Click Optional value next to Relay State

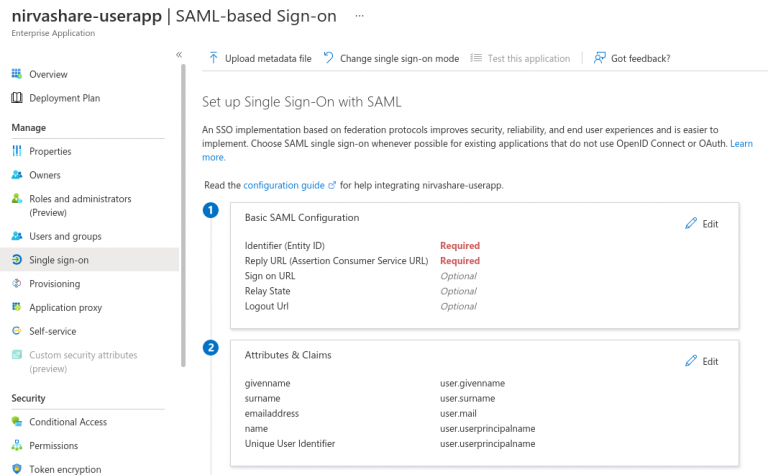[x=458, y=291]
